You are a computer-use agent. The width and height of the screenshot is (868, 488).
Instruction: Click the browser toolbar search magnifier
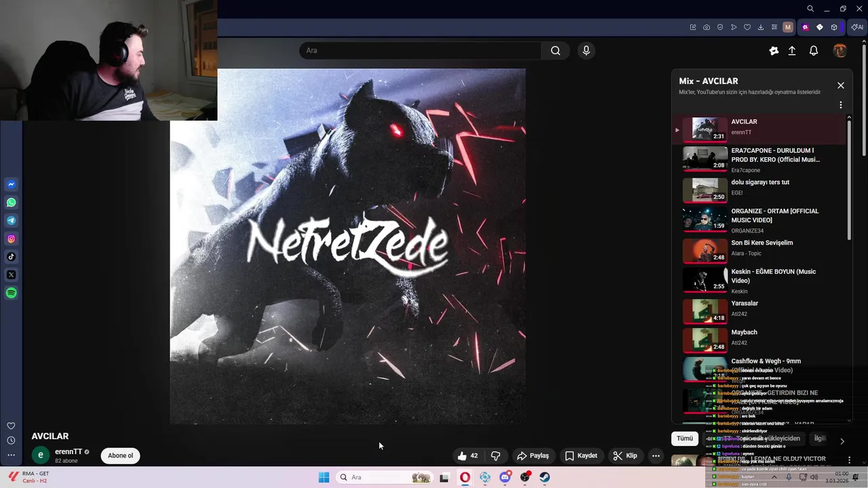(x=810, y=9)
